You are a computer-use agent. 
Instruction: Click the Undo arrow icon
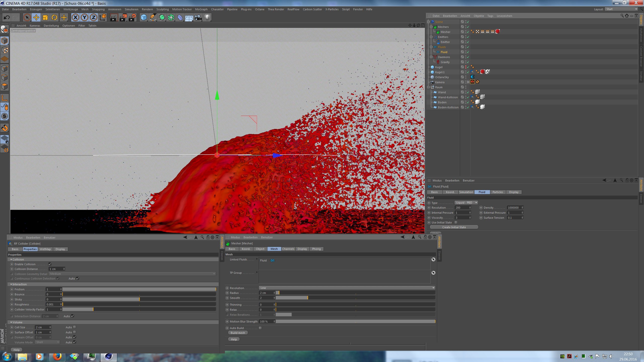pyautogui.click(x=7, y=17)
